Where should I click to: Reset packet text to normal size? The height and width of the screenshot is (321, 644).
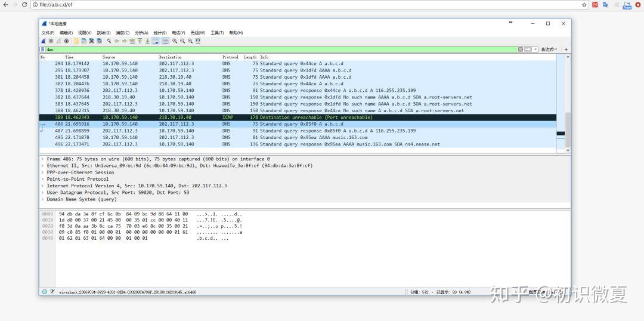click(190, 41)
